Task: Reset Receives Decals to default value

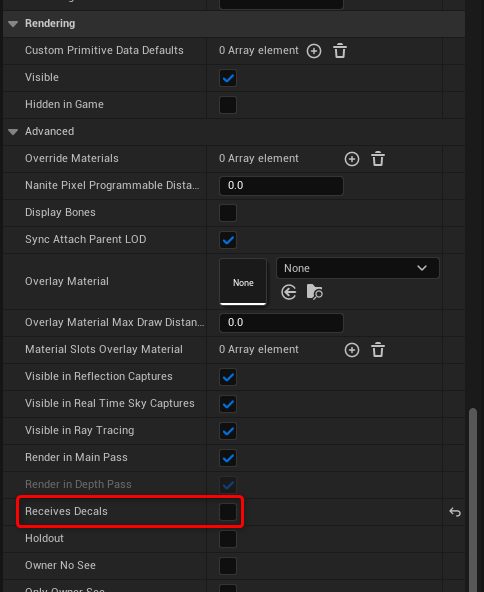Action: click(x=455, y=512)
